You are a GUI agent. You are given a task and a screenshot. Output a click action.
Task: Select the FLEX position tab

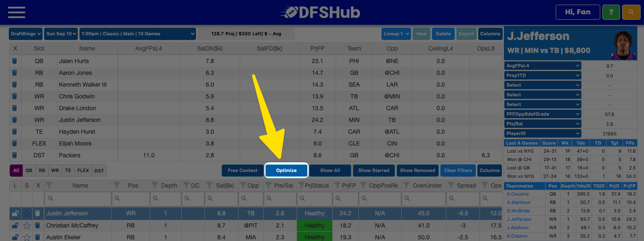(x=83, y=170)
